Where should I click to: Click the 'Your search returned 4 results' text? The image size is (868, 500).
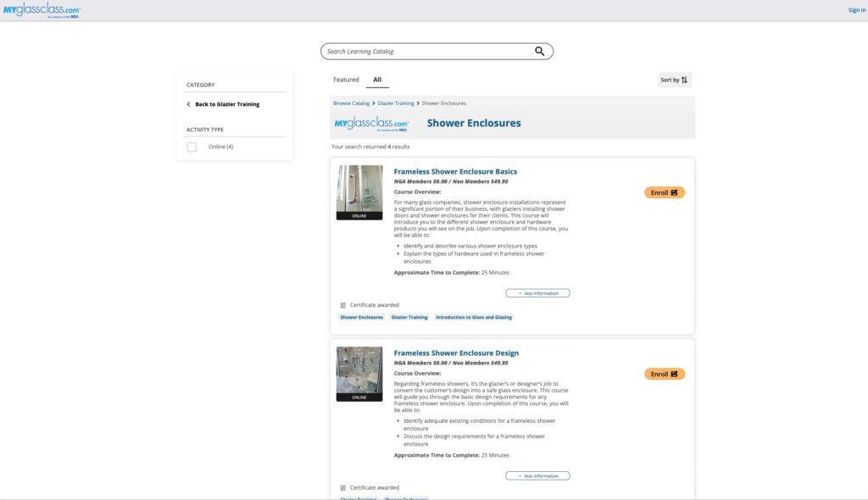(370, 147)
